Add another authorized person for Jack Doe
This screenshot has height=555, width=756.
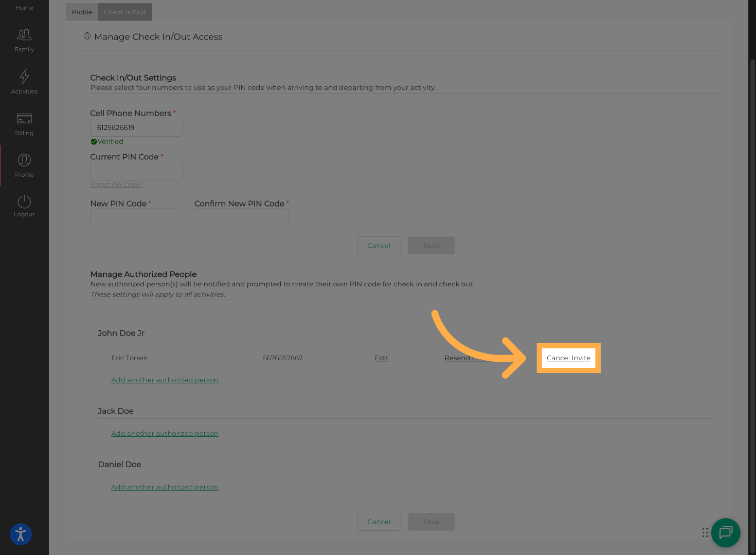165,434
